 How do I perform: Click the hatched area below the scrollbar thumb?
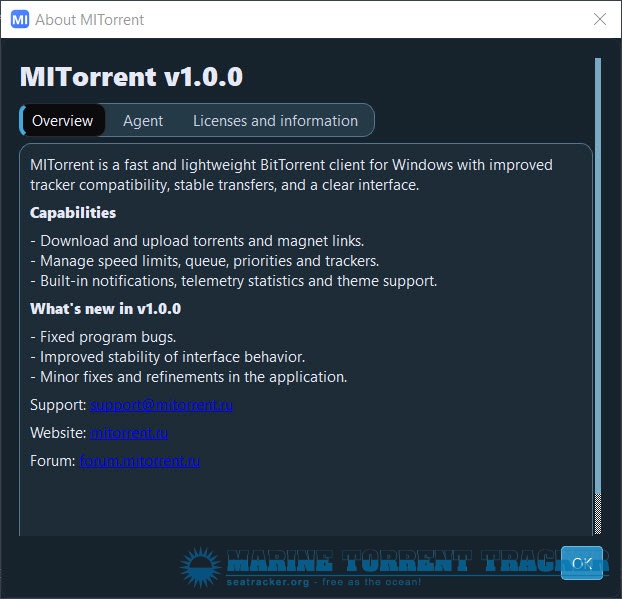pyautogui.click(x=598, y=514)
